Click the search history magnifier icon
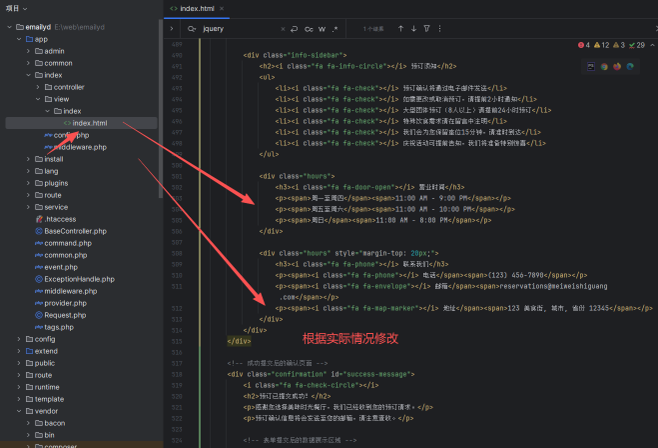This screenshot has height=448, width=658. [x=191, y=29]
